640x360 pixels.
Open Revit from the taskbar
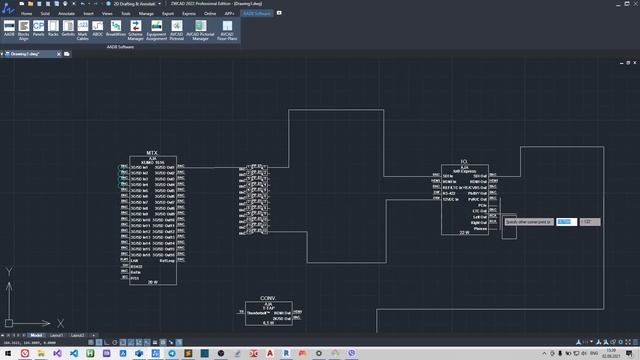286,353
